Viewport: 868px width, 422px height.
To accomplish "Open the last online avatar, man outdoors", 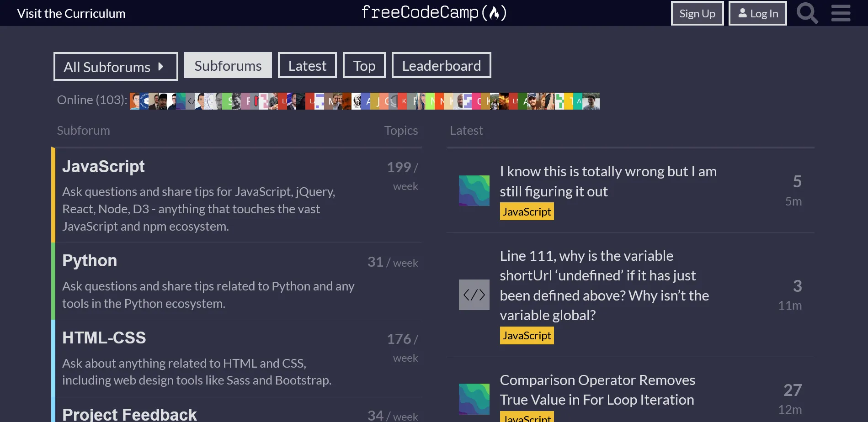I will pos(591,101).
